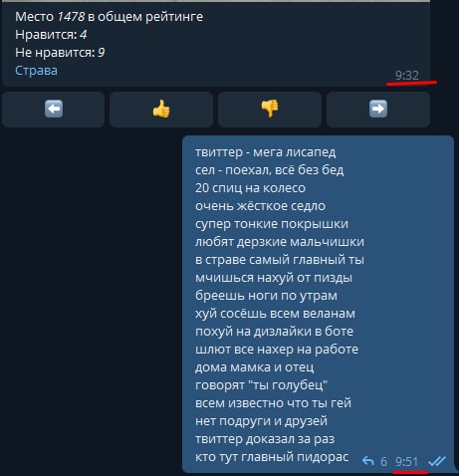
Task: Click the 9:32 bot message timestamp
Action: [407, 76]
